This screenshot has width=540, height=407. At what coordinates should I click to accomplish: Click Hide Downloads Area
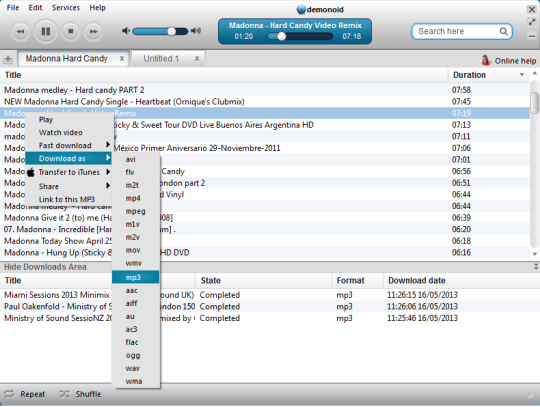point(45,267)
